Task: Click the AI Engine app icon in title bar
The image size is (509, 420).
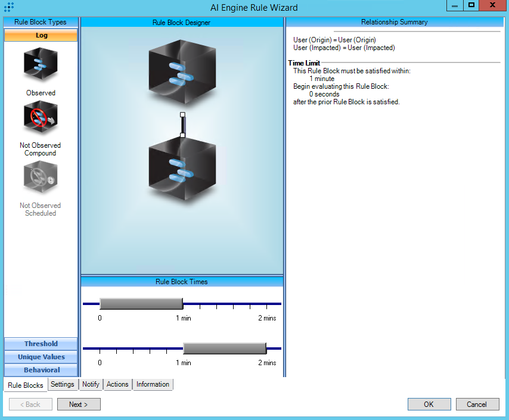Action: 9,7
